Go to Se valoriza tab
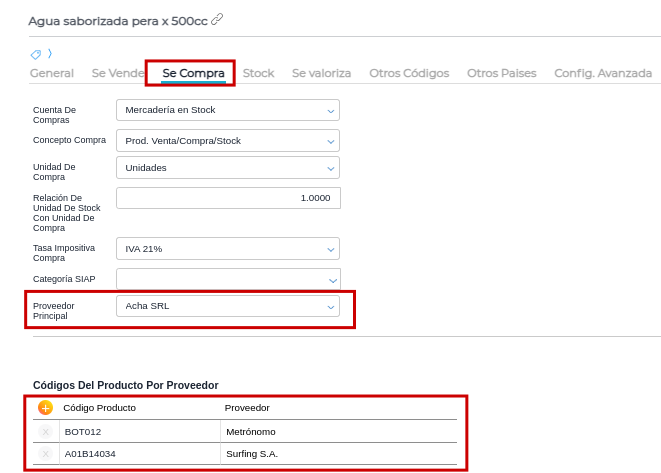The height and width of the screenshot is (473, 661). click(321, 73)
